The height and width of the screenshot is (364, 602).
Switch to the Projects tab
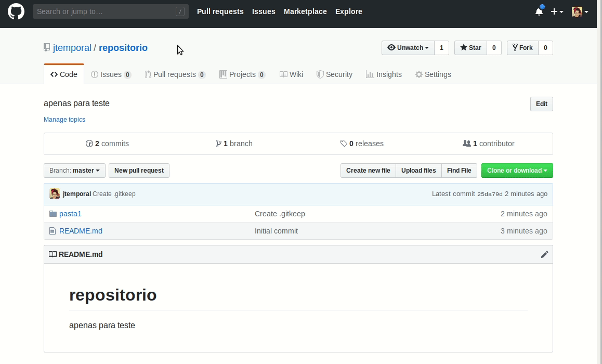(242, 74)
